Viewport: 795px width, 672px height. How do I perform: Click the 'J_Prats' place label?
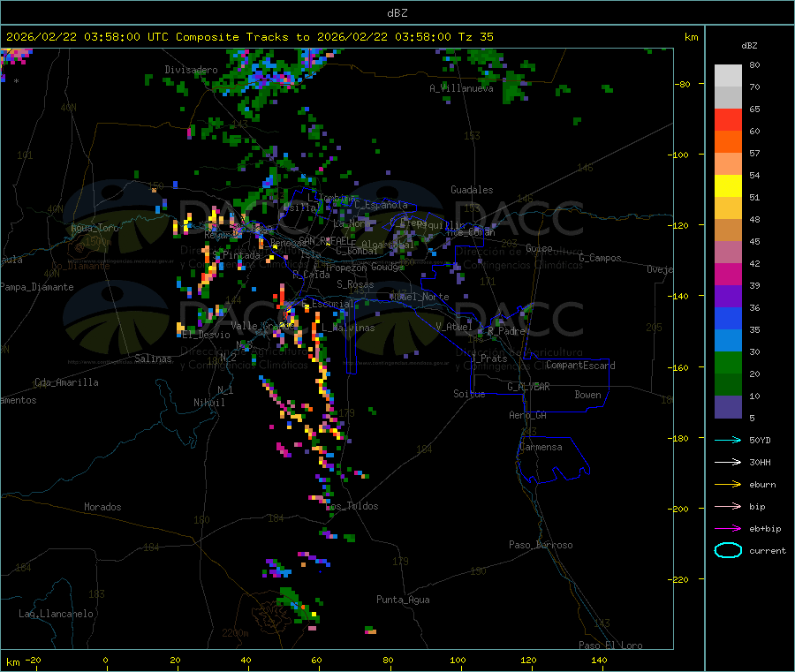click(489, 359)
